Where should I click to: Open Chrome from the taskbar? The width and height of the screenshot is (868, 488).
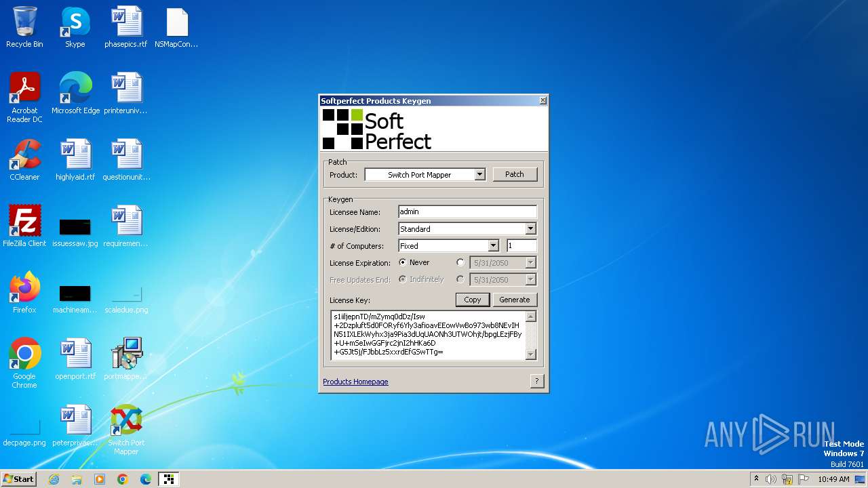[123, 479]
